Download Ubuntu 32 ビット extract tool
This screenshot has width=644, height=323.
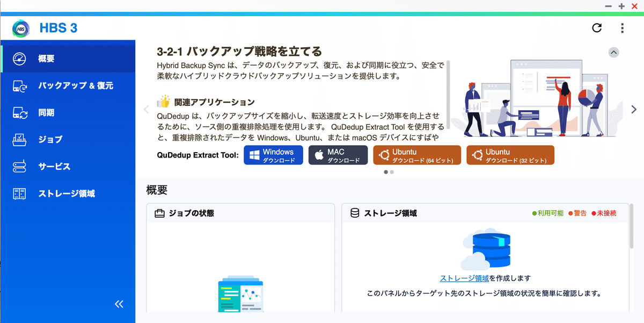click(x=510, y=155)
